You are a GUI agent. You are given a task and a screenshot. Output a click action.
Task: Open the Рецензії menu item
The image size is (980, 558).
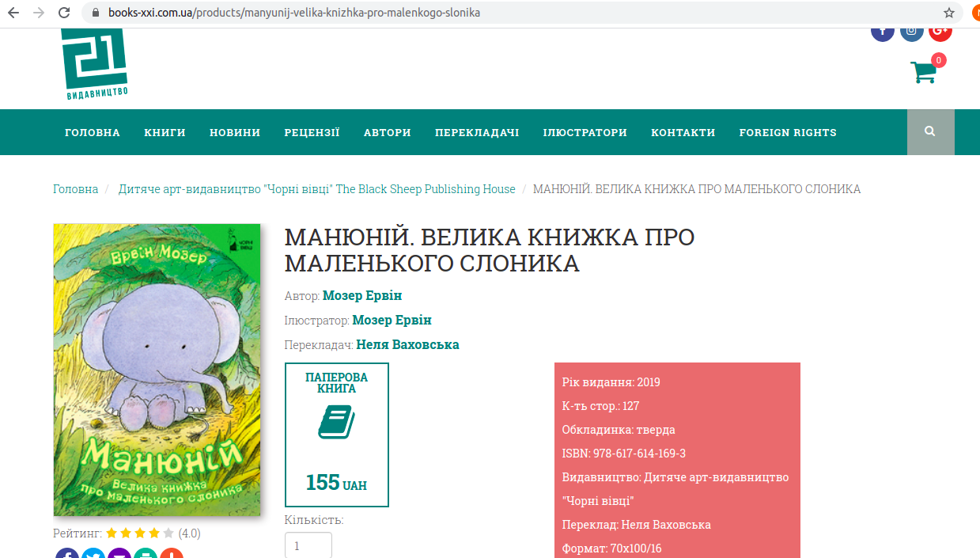(312, 132)
